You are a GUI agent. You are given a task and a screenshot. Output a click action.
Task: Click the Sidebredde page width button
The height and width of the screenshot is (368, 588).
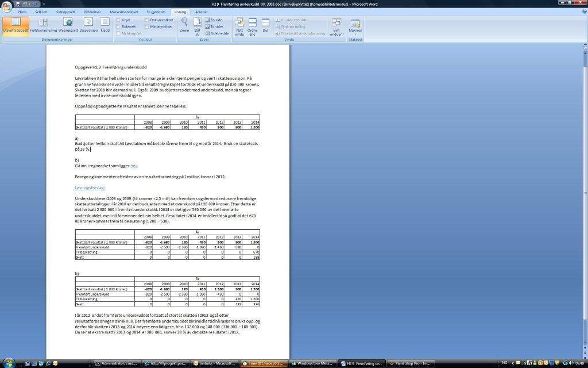(x=216, y=33)
